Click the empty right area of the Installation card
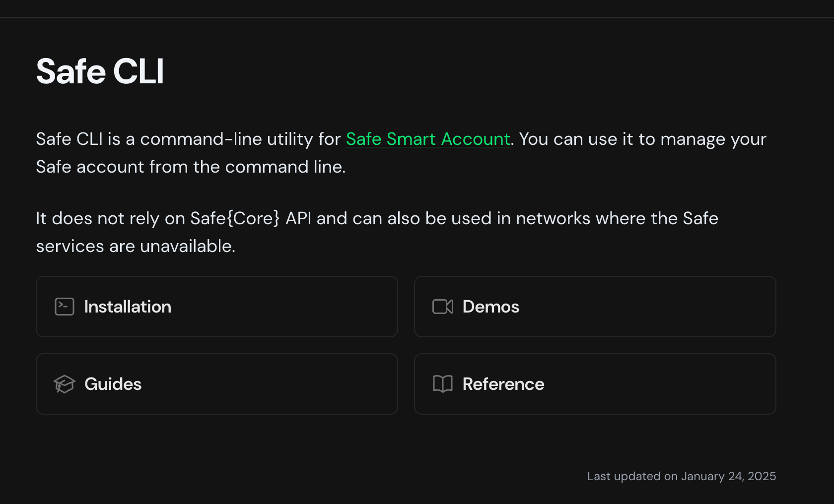The width and height of the screenshot is (834, 504). (x=298, y=307)
